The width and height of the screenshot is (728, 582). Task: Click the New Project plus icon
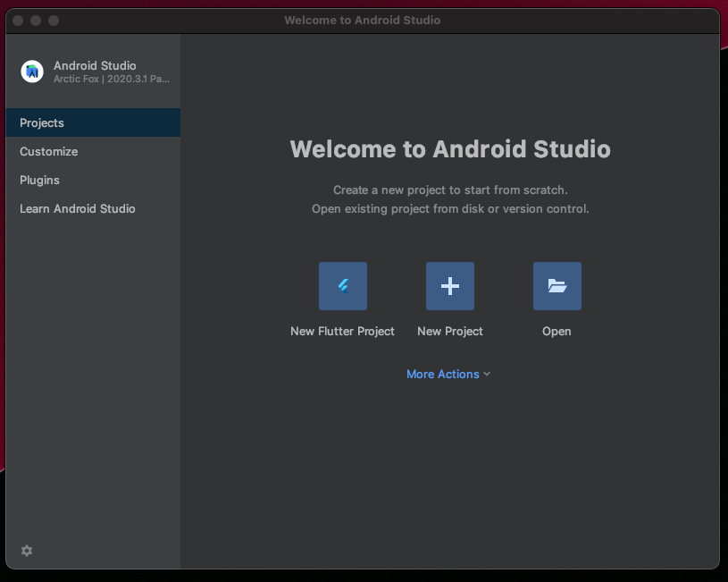coord(450,286)
